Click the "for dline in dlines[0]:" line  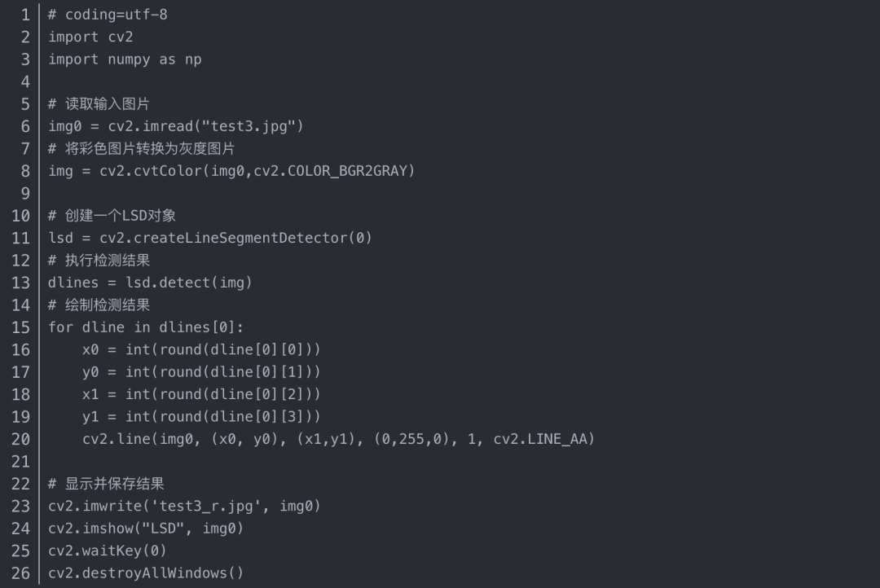coord(146,327)
